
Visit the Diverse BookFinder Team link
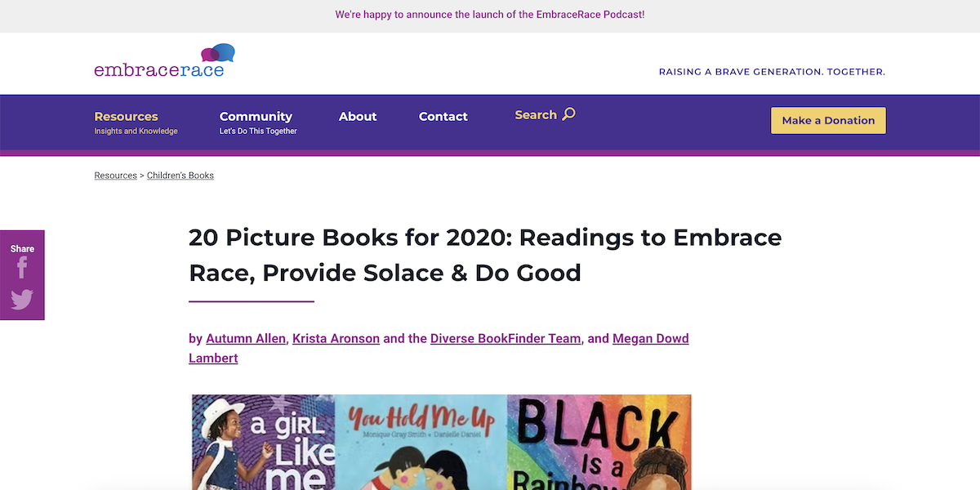[506, 338]
